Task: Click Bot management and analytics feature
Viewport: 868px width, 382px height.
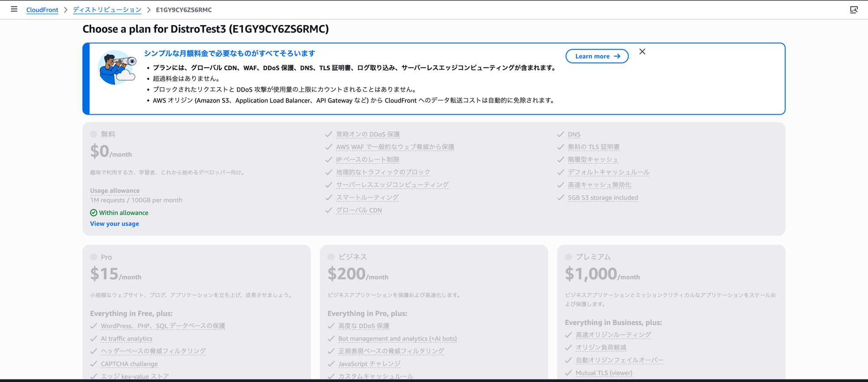Action: (x=398, y=339)
